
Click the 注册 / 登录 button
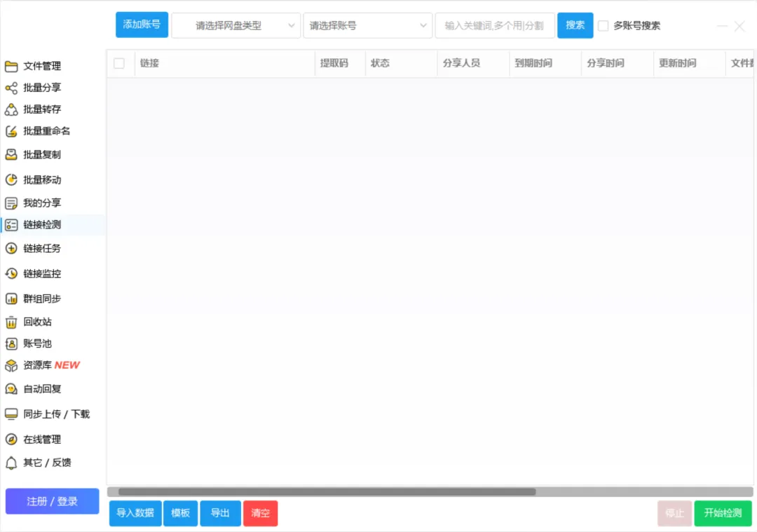tap(52, 502)
